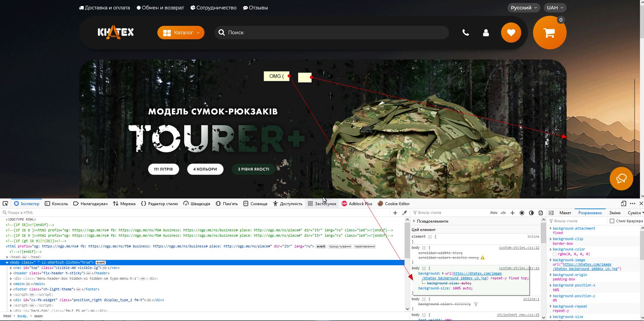Click the 111 літрів button

[163, 169]
